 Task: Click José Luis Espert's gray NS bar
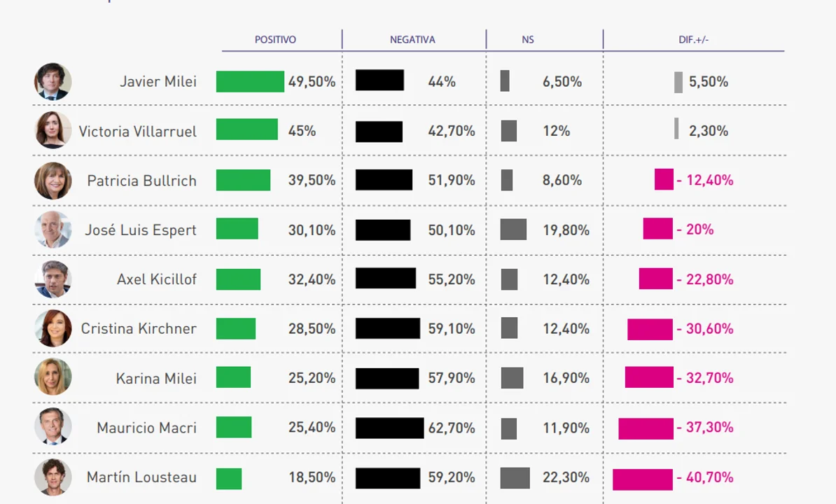pyautogui.click(x=513, y=230)
